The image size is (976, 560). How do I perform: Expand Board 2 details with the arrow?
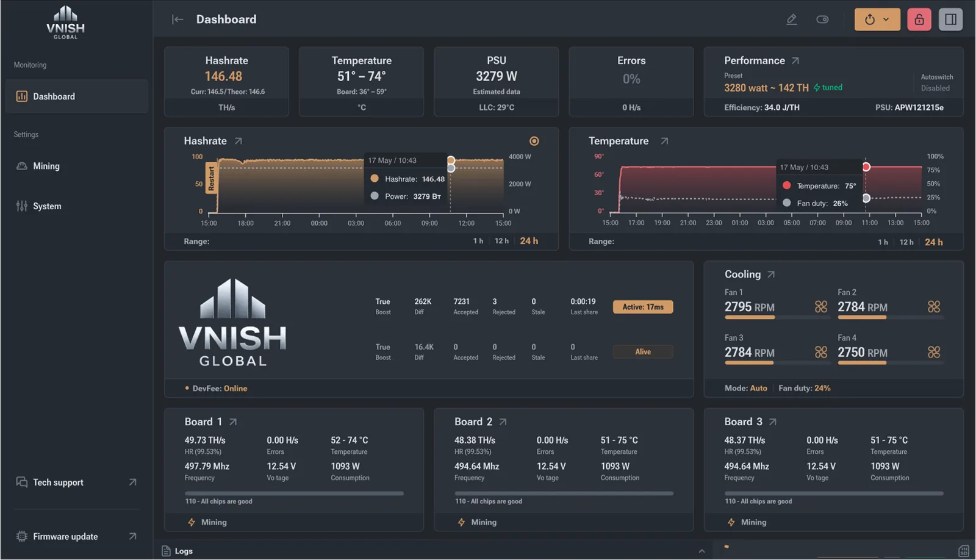point(503,421)
